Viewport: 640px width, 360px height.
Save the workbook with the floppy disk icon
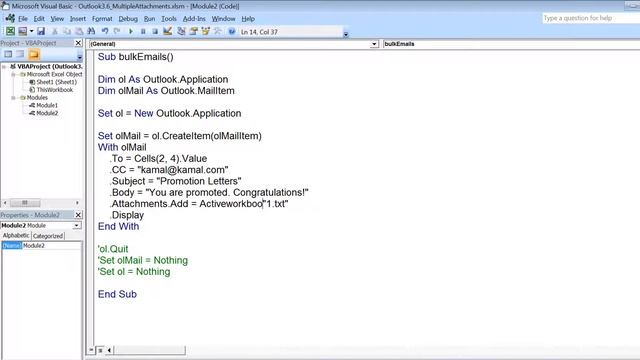[41, 31]
